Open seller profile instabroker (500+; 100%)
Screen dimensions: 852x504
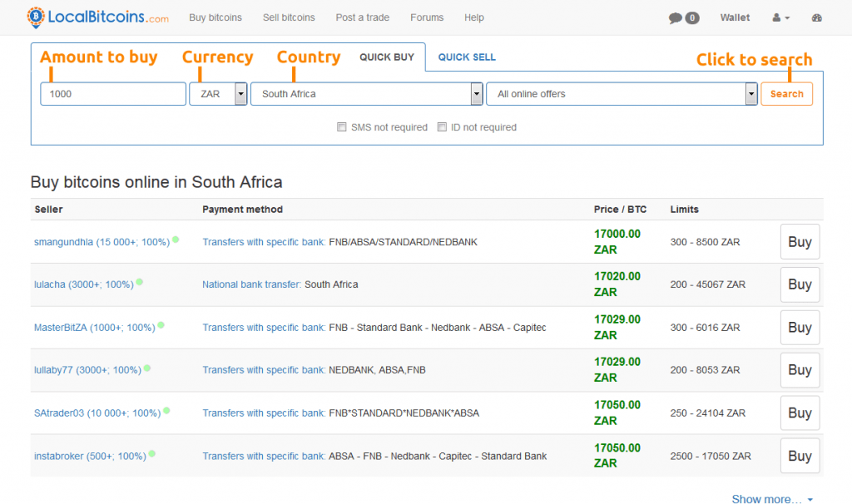(x=90, y=457)
